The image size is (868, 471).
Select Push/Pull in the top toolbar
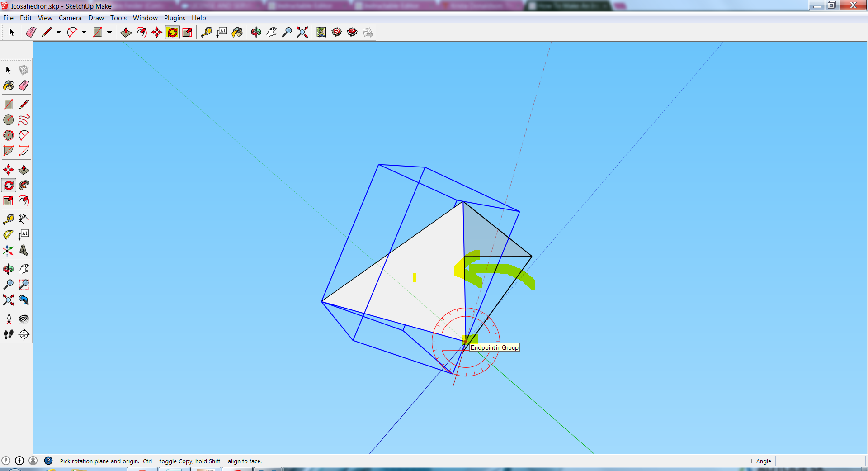coord(126,32)
